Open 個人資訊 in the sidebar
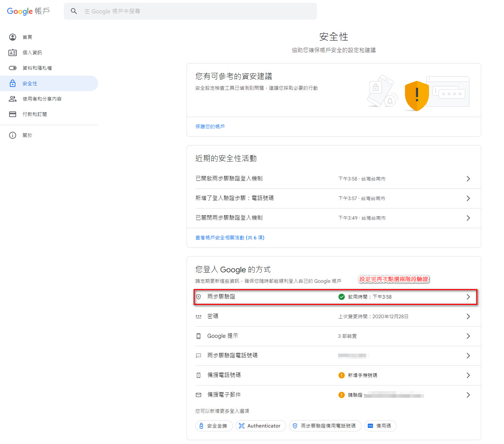This screenshot has height=444, width=504. (49, 53)
